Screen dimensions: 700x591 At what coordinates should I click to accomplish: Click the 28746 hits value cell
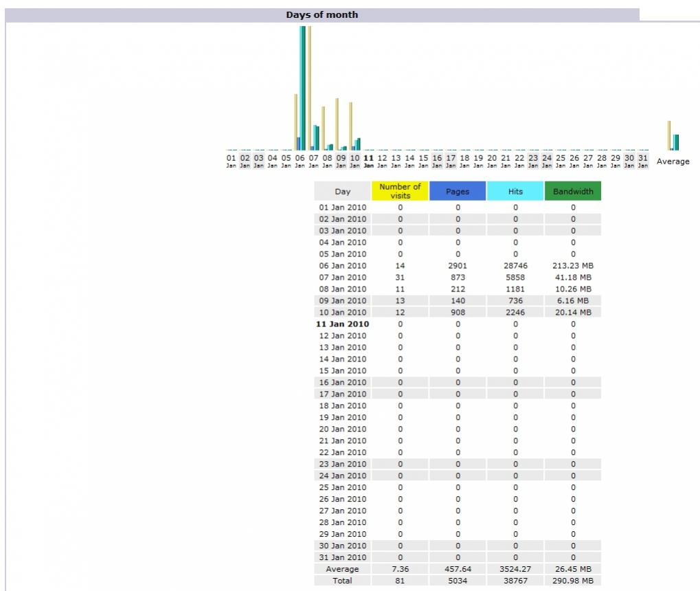click(x=515, y=266)
